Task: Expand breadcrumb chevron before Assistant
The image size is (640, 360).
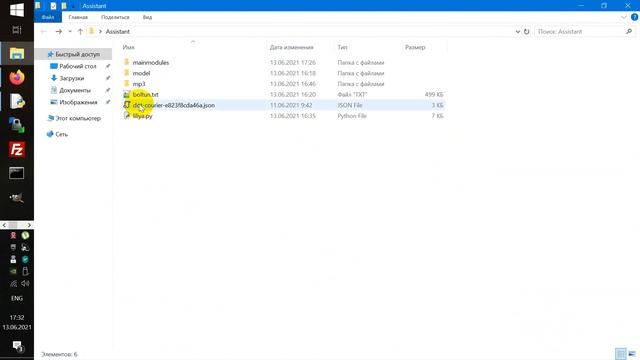Action: (x=100, y=31)
